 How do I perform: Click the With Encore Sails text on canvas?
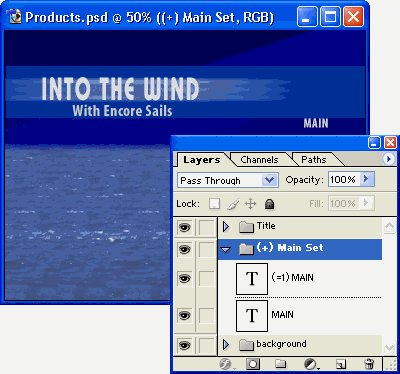point(122,111)
